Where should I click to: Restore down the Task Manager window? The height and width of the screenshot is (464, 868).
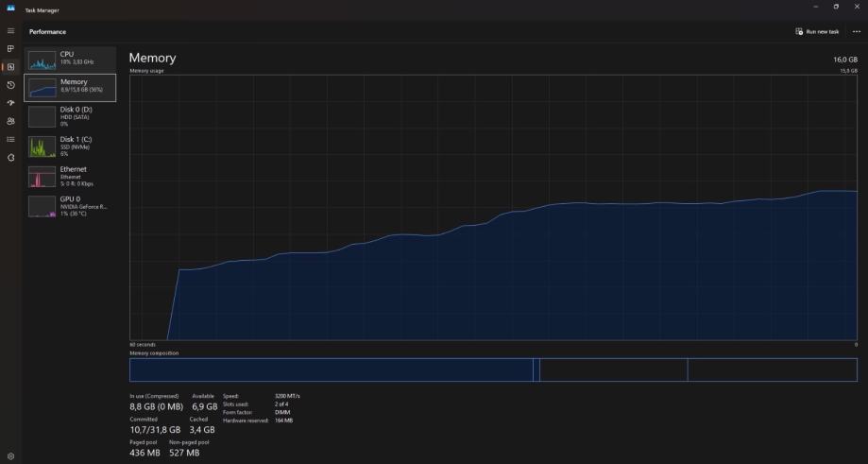coord(836,7)
